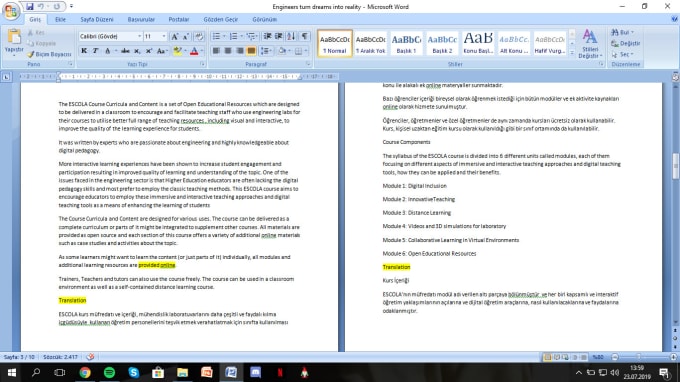Click the Değiştir replace button
The width and height of the screenshot is (680, 382).
pos(625,43)
